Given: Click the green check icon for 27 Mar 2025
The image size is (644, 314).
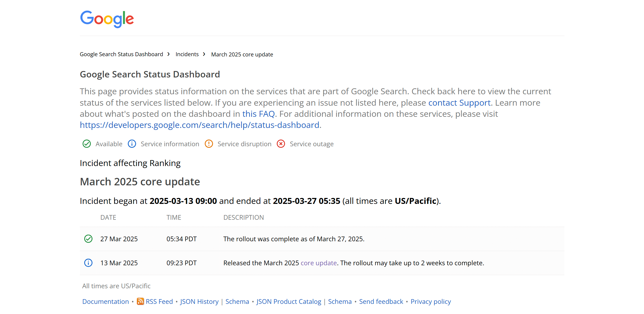Looking at the screenshot, I should [x=88, y=239].
